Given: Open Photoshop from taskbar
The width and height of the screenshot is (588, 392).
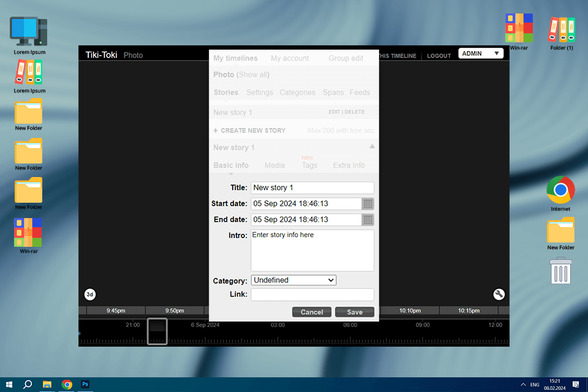Looking at the screenshot, I should pos(85,384).
